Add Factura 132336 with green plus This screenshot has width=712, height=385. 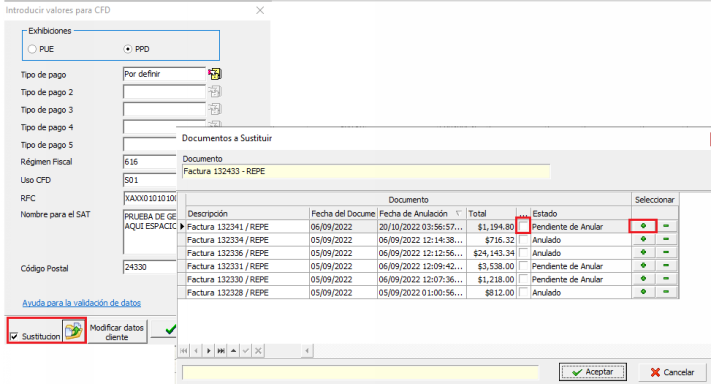(x=643, y=252)
